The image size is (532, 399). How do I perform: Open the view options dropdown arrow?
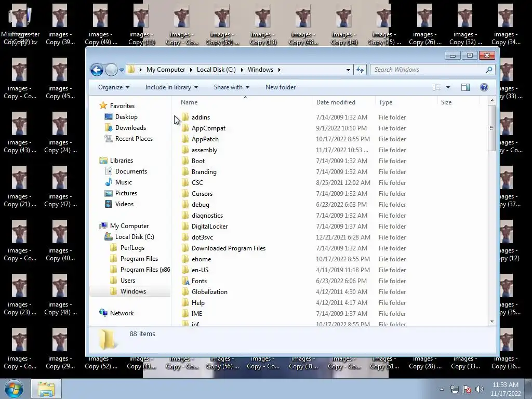click(x=448, y=87)
